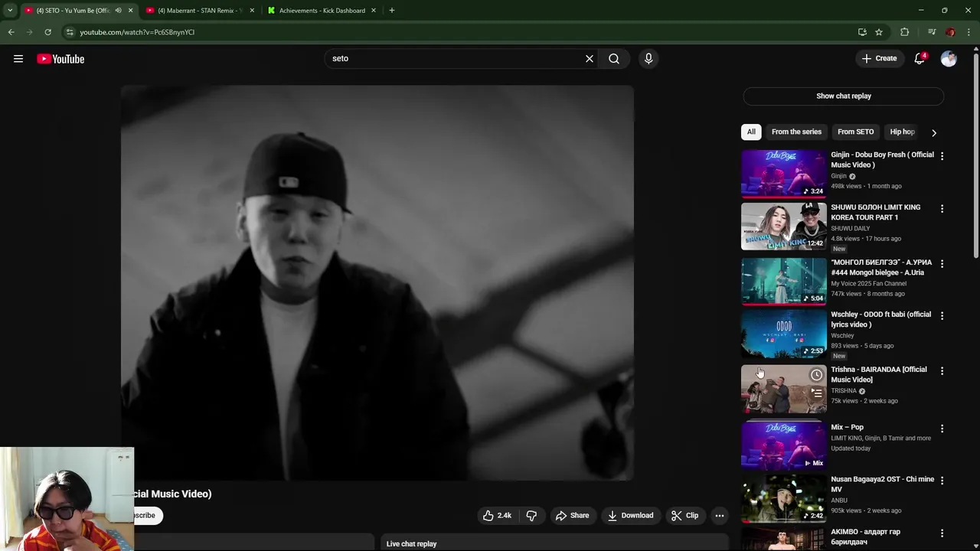The image size is (980, 551).
Task: Open options menu for SHUWU KOREA TOUR video
Action: 942,208
